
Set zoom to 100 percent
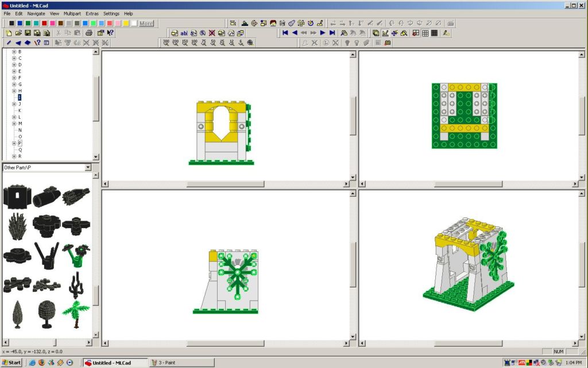click(x=194, y=43)
